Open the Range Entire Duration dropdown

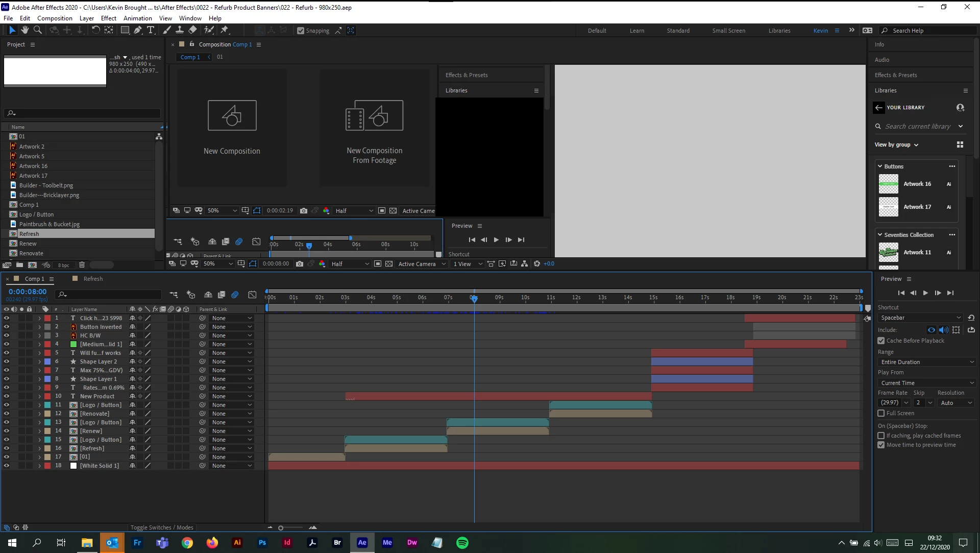pos(926,362)
